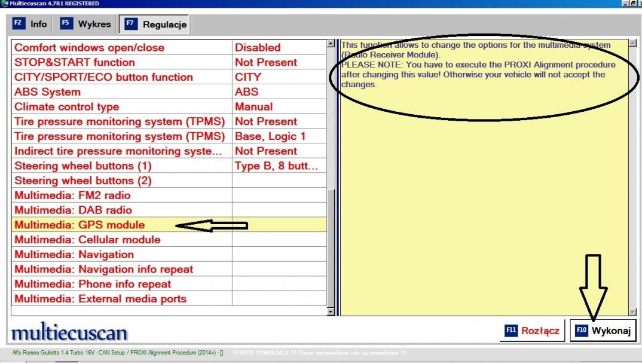Select Multimedia: GPS module row
The width and height of the screenshot is (642, 364).
pyautogui.click(x=169, y=225)
